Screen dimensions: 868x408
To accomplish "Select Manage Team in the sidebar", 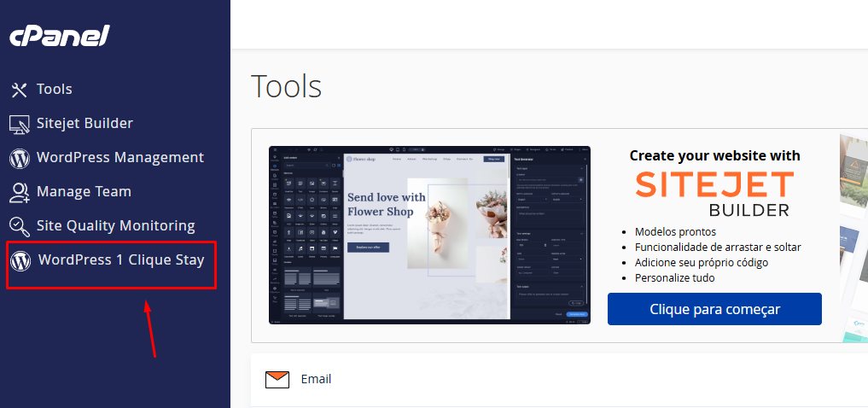I will click(84, 192).
